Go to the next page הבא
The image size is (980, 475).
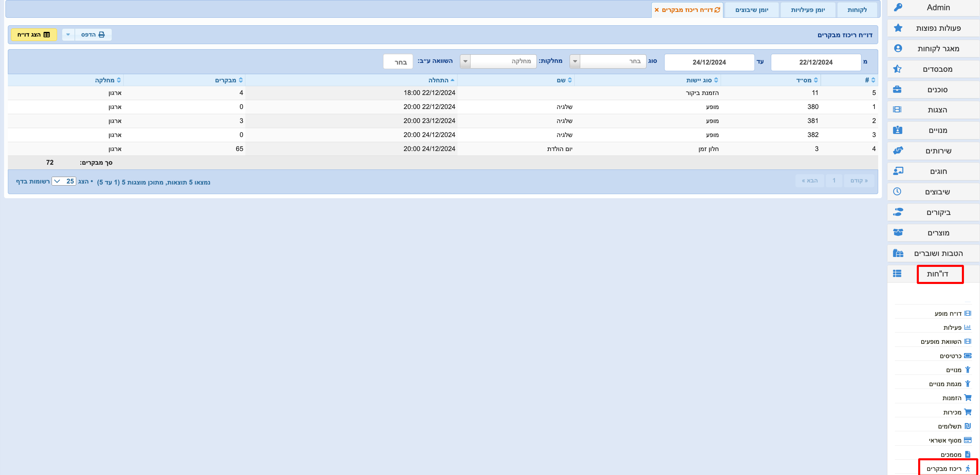tap(809, 181)
